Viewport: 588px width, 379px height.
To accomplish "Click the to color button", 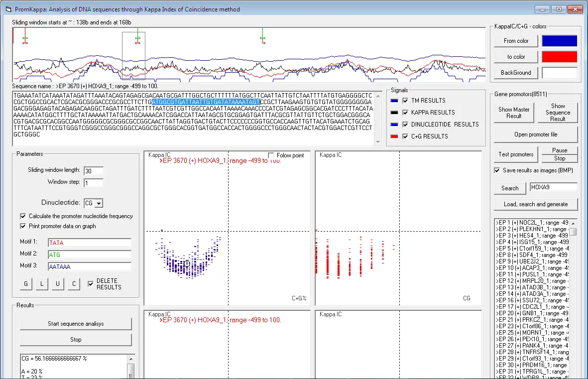I will (x=516, y=57).
